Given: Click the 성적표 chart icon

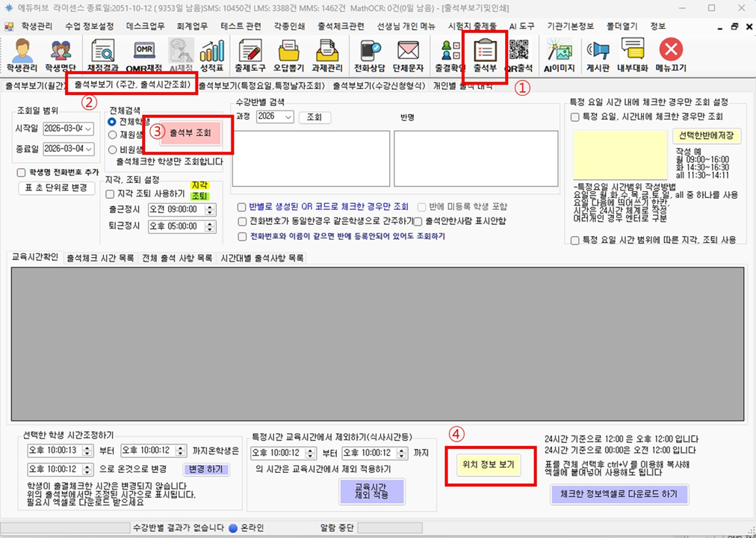Looking at the screenshot, I should point(211,54).
